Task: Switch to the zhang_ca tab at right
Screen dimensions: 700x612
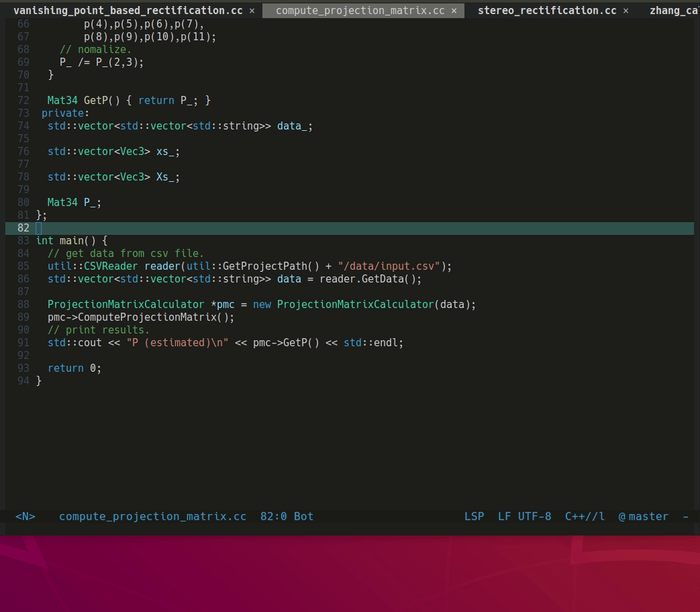Action: tap(674, 10)
